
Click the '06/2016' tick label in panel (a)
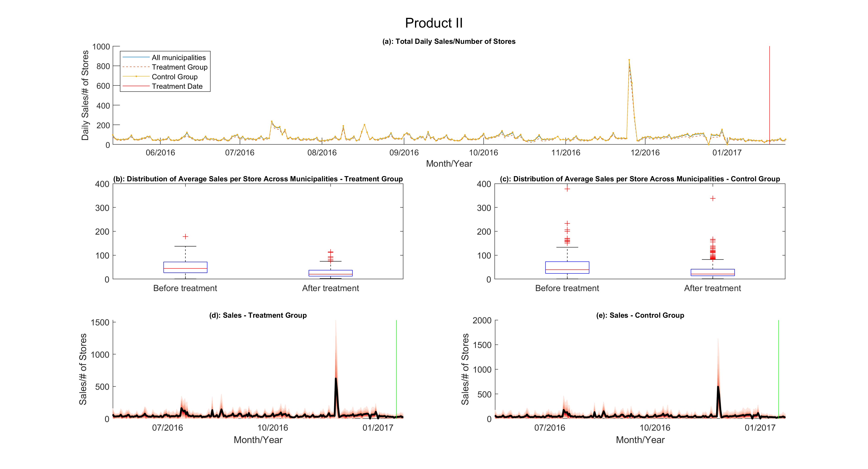[x=160, y=152]
